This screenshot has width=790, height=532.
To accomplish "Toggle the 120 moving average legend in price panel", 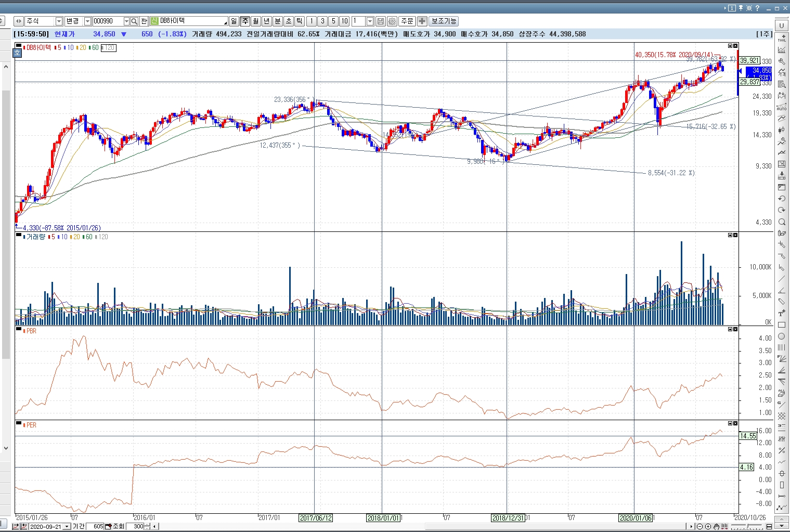I will pyautogui.click(x=109, y=48).
